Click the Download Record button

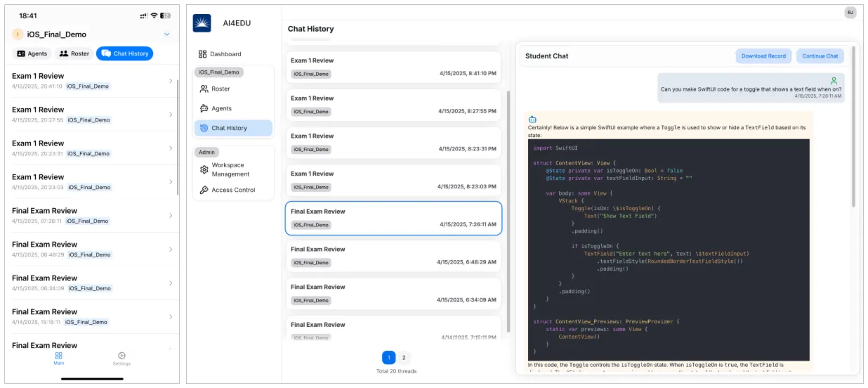763,56
